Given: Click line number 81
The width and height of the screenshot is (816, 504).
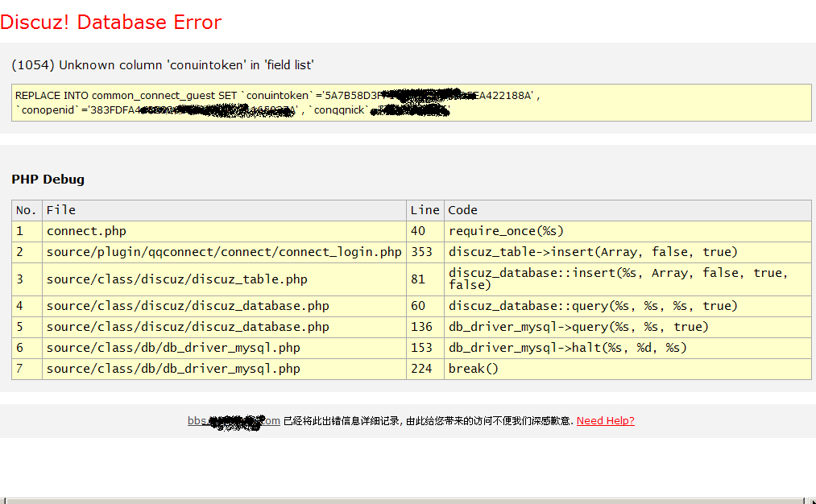Looking at the screenshot, I should [425, 279].
